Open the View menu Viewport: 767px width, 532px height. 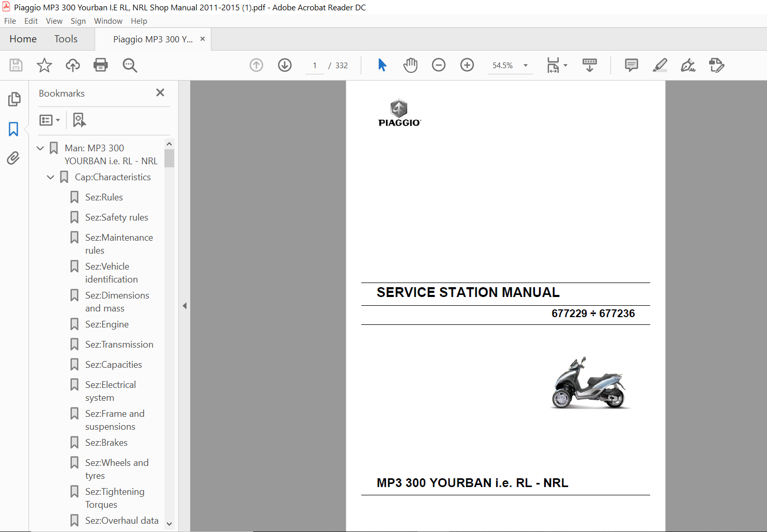coord(54,21)
